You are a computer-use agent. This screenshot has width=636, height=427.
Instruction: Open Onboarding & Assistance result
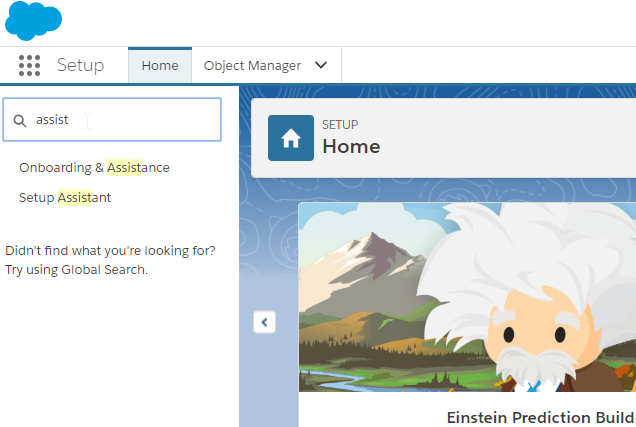pos(94,167)
